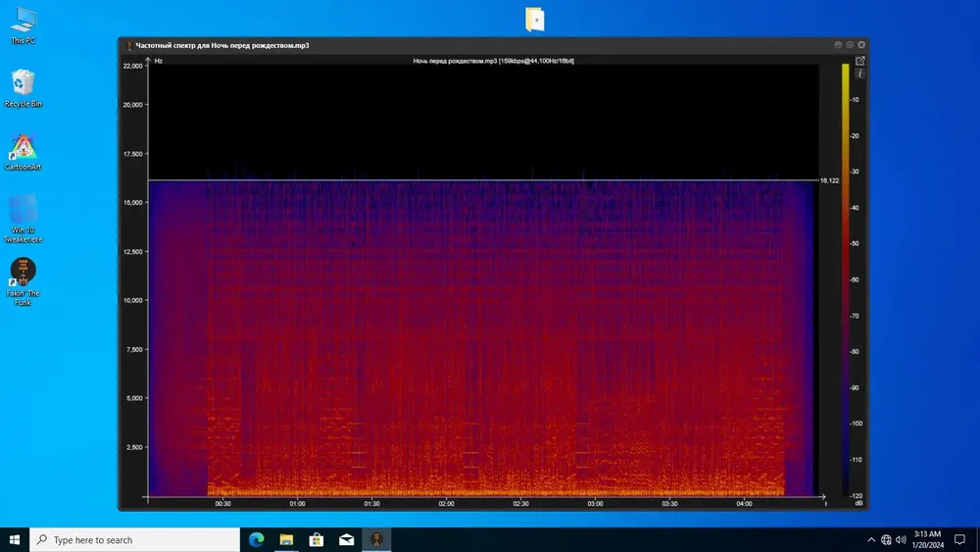Open the volume control in tray
This screenshot has height=552, width=980.
901,539
